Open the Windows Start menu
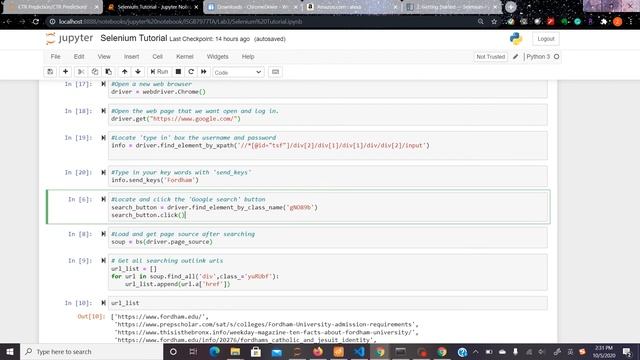The height and width of the screenshot is (360, 640). pos(10,352)
